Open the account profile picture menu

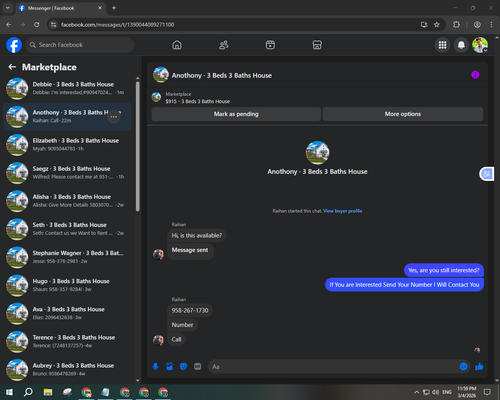[480, 45]
